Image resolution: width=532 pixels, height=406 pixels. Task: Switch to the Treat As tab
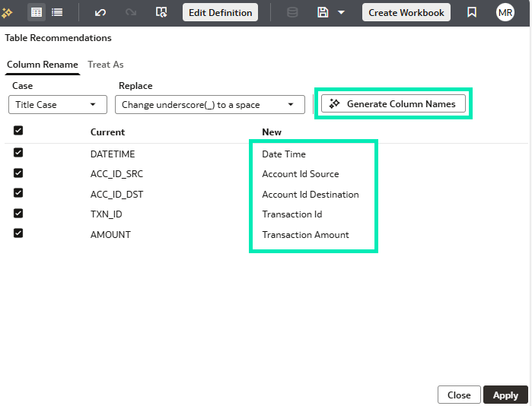pyautogui.click(x=106, y=65)
